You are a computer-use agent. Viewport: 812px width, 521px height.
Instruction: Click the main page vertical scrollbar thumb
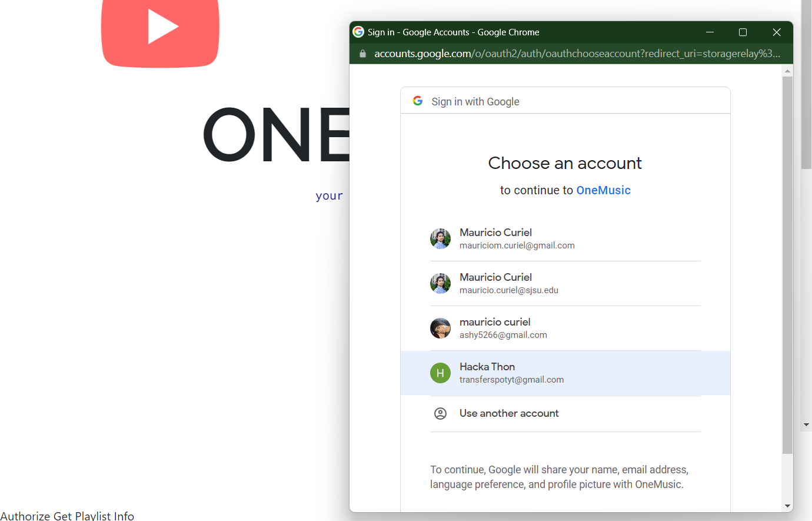[x=806, y=84]
